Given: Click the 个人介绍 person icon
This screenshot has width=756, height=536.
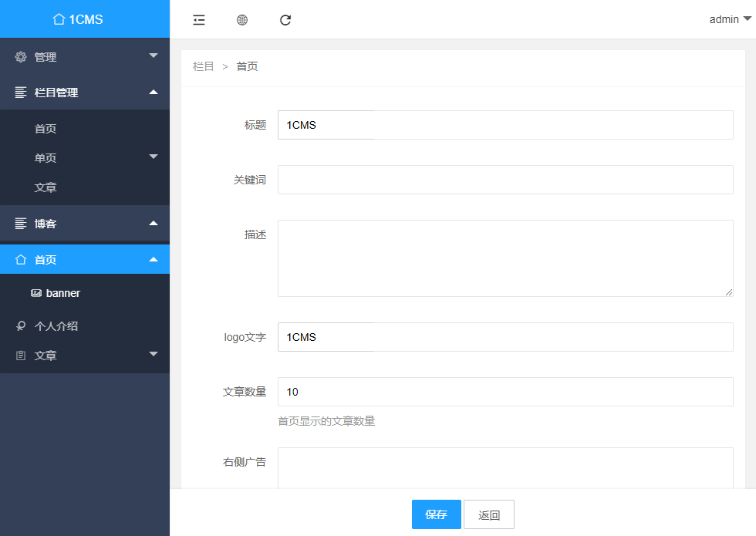Looking at the screenshot, I should (21, 326).
